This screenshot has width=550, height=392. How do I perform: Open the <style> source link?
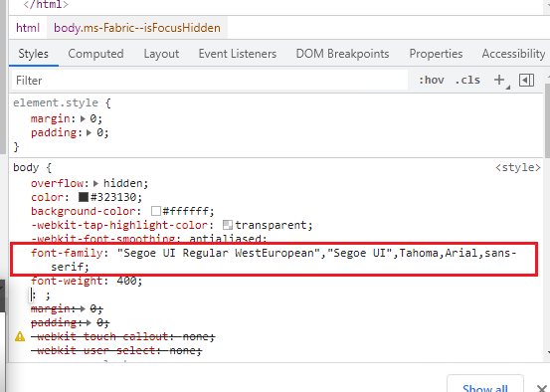point(518,168)
